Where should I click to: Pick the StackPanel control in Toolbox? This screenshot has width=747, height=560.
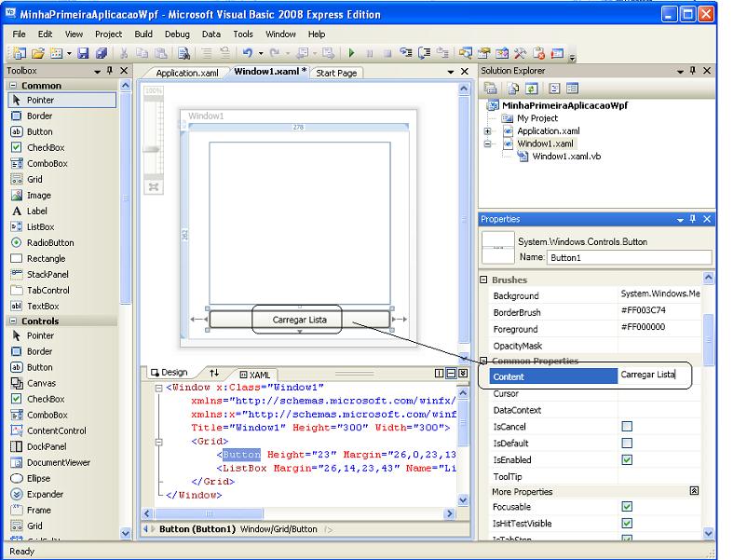pyautogui.click(x=47, y=274)
